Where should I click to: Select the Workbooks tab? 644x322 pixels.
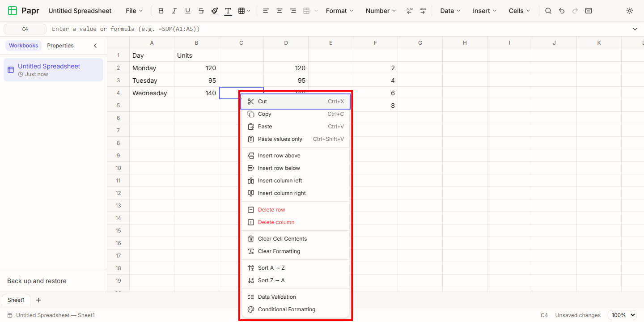coord(24,46)
